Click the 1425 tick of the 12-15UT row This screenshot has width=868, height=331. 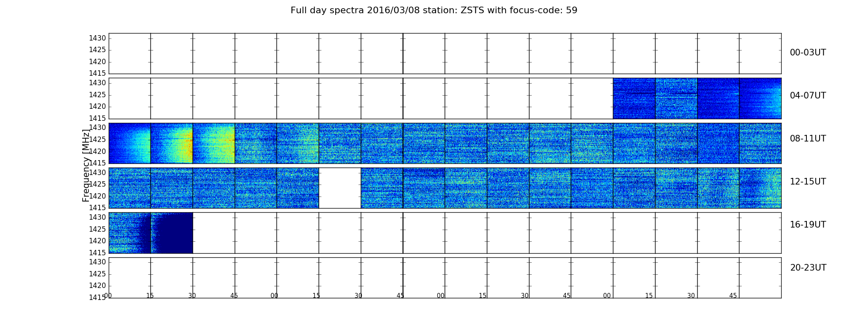point(98,185)
